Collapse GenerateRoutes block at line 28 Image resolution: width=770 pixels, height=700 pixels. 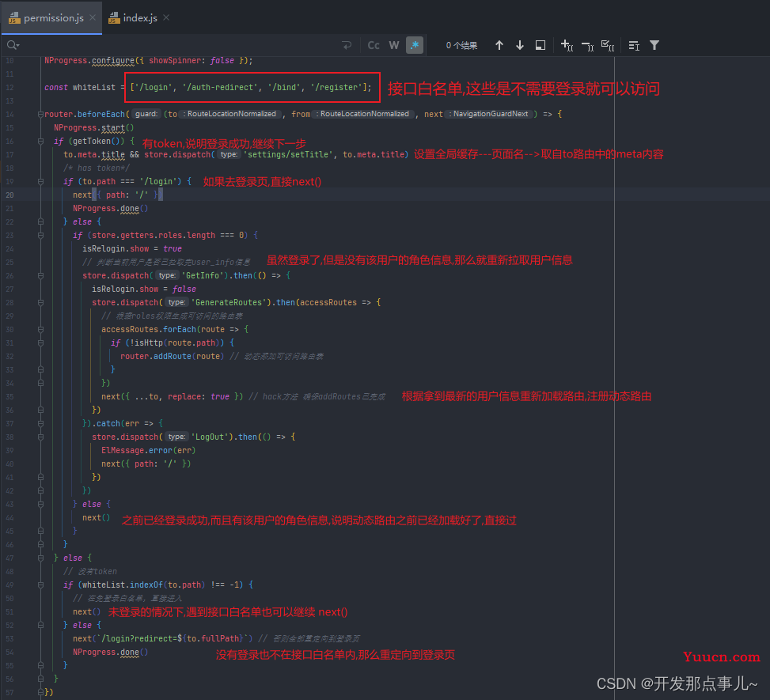(x=41, y=302)
